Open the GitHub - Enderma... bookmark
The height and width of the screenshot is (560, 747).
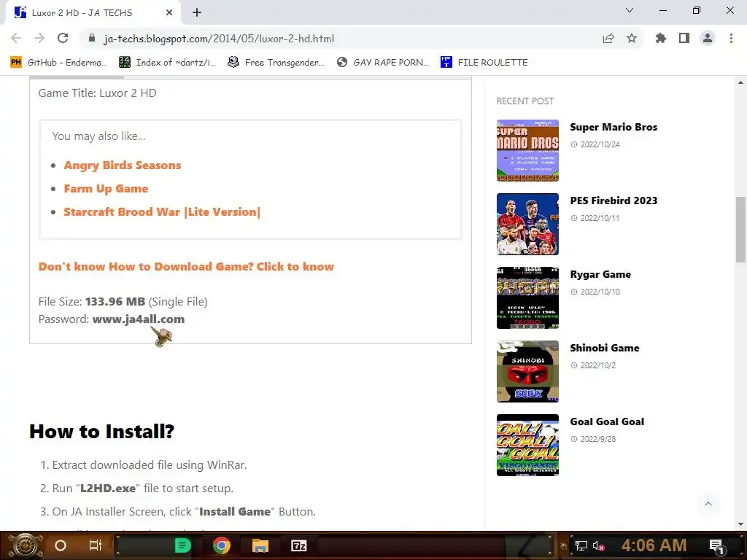(58, 63)
